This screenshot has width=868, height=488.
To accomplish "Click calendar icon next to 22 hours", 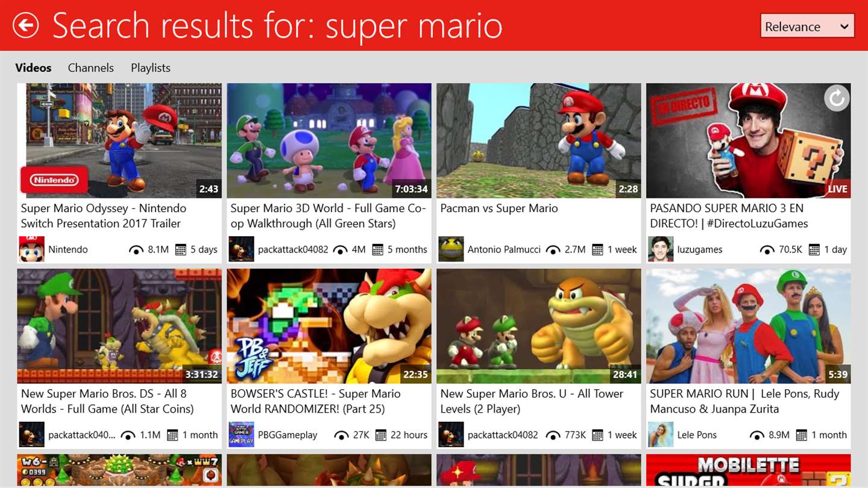I will pos(381,435).
